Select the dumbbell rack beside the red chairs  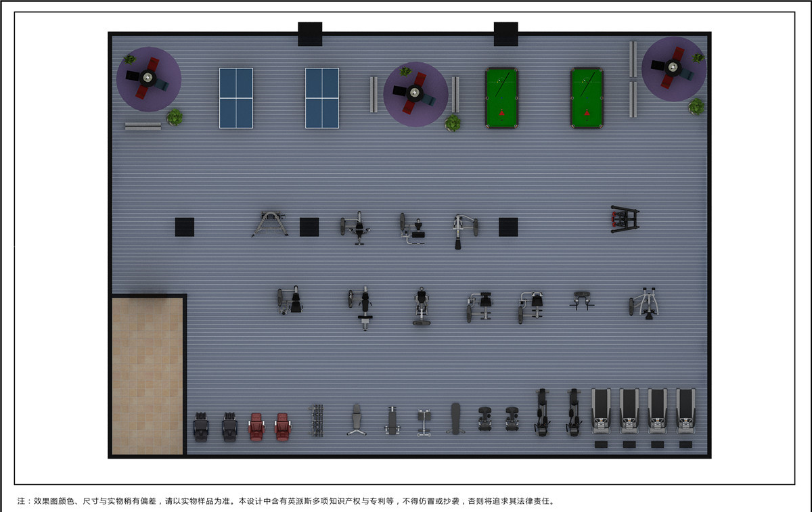[317, 420]
